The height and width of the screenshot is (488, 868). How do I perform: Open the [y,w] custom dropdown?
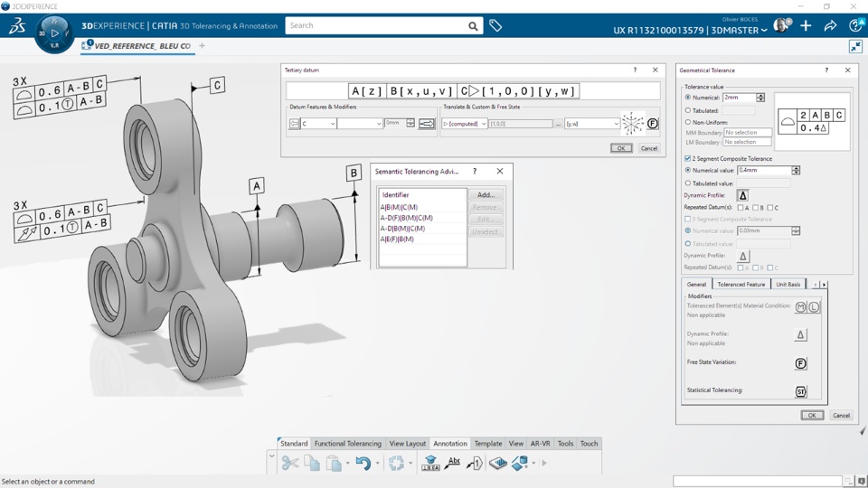(616, 124)
